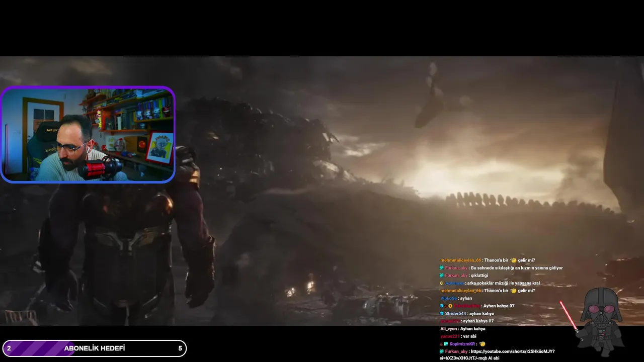Click the subscriber goal number 5
This screenshot has width=644, height=362.
click(180, 348)
